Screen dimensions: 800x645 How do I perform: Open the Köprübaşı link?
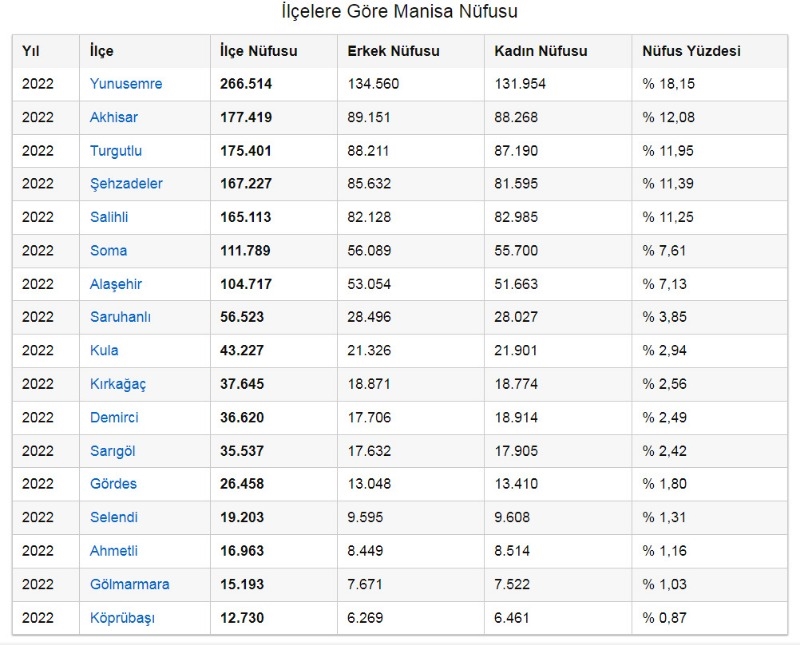tap(122, 618)
